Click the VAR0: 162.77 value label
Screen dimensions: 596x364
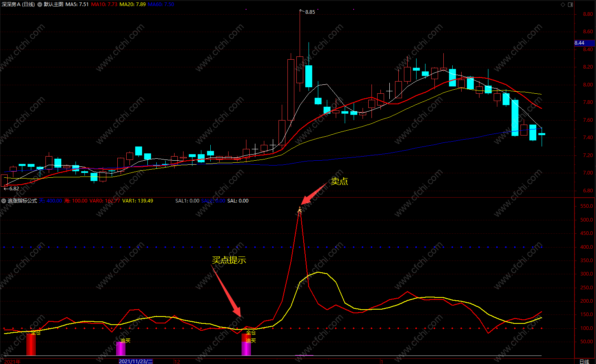point(105,201)
